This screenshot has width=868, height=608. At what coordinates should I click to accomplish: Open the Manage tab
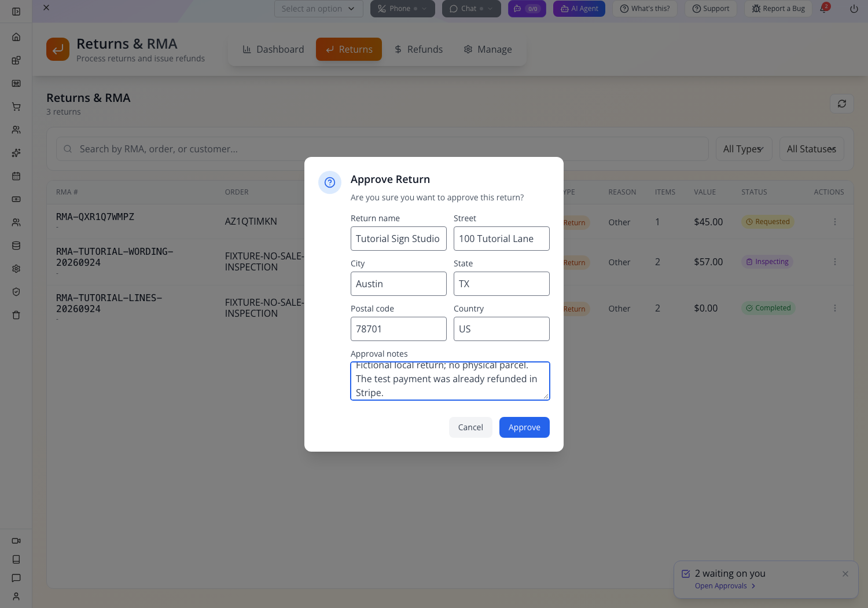tap(488, 49)
